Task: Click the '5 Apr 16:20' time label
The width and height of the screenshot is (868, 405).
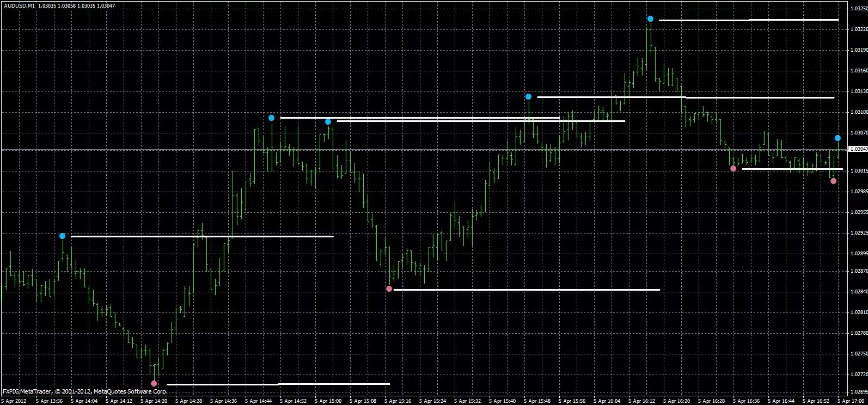Action: click(x=677, y=401)
